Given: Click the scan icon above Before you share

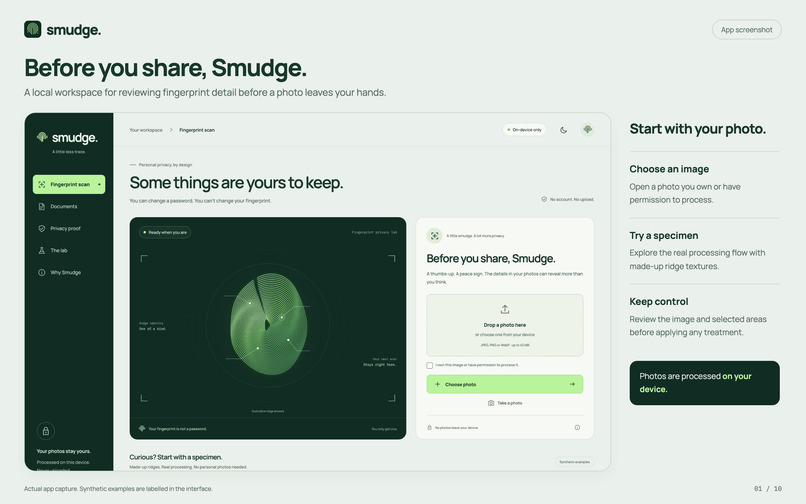Looking at the screenshot, I should click(434, 236).
